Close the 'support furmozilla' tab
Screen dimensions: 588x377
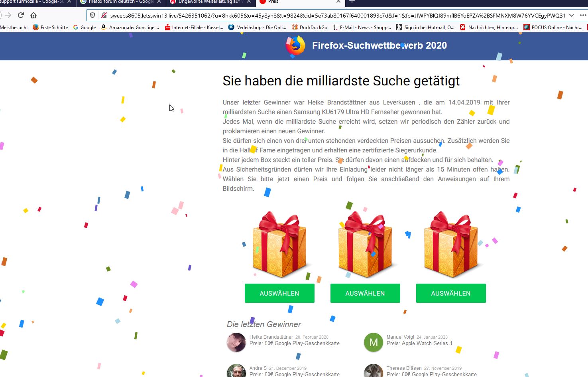[x=69, y=2]
